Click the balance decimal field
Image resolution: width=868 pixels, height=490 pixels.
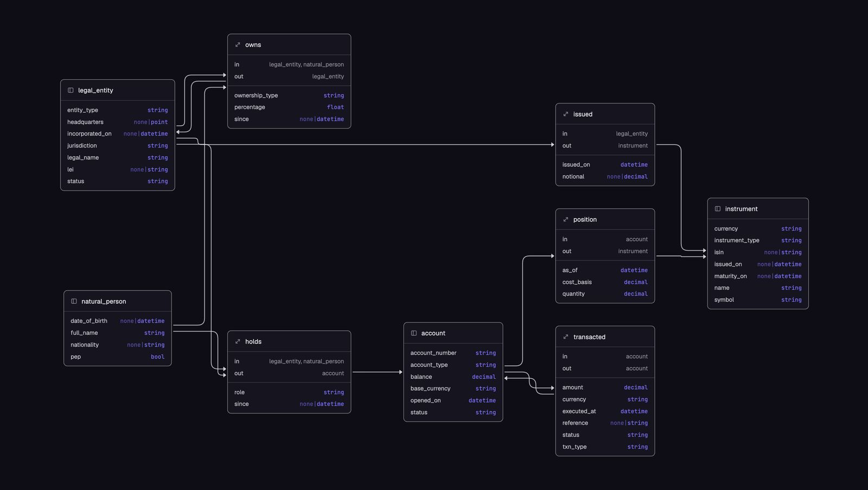(x=453, y=377)
